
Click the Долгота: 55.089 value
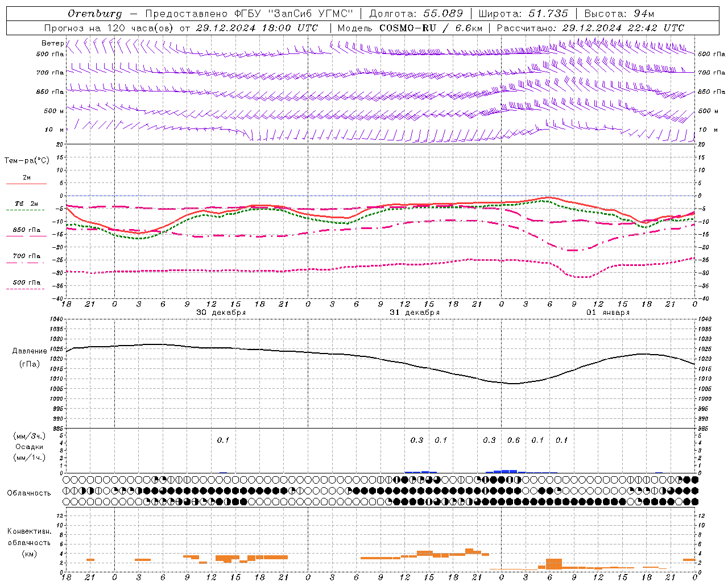(x=416, y=13)
